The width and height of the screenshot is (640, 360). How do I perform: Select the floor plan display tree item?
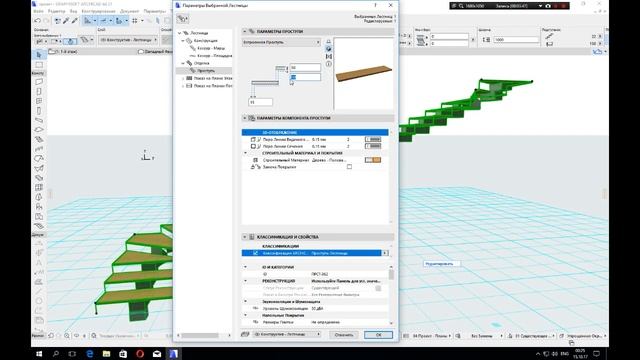(209, 78)
